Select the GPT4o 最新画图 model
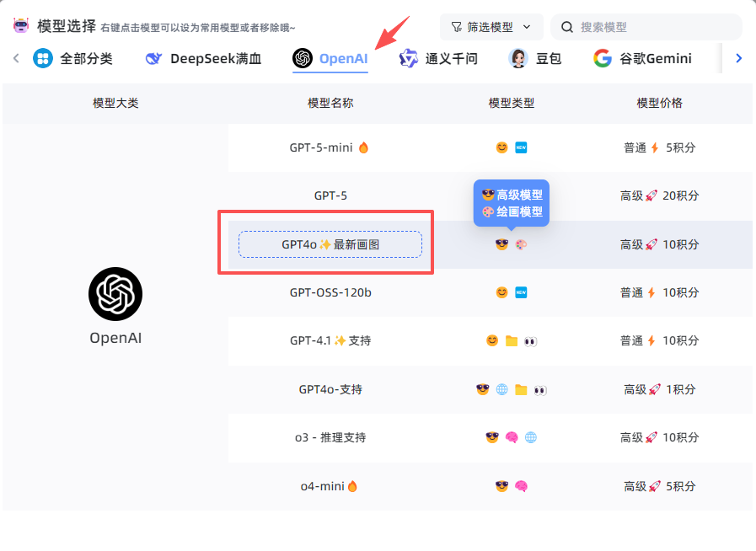Screen dimensions: 756x551 coord(330,244)
